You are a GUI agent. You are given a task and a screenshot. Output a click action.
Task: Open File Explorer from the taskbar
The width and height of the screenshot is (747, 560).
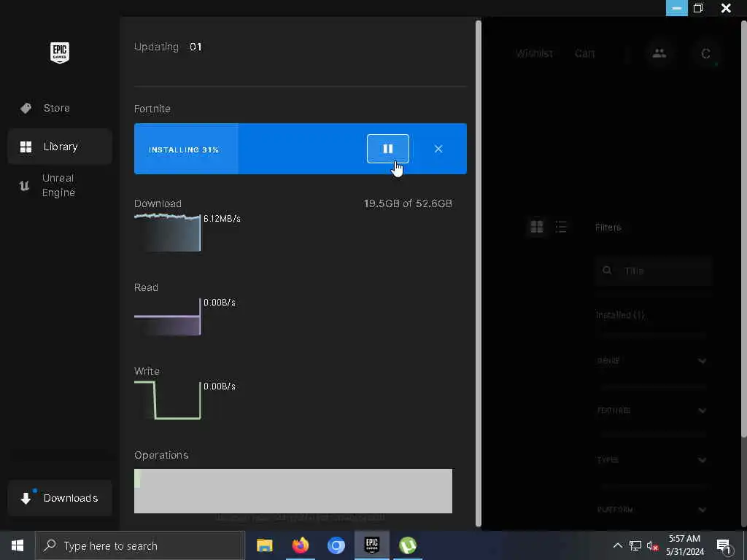264,545
